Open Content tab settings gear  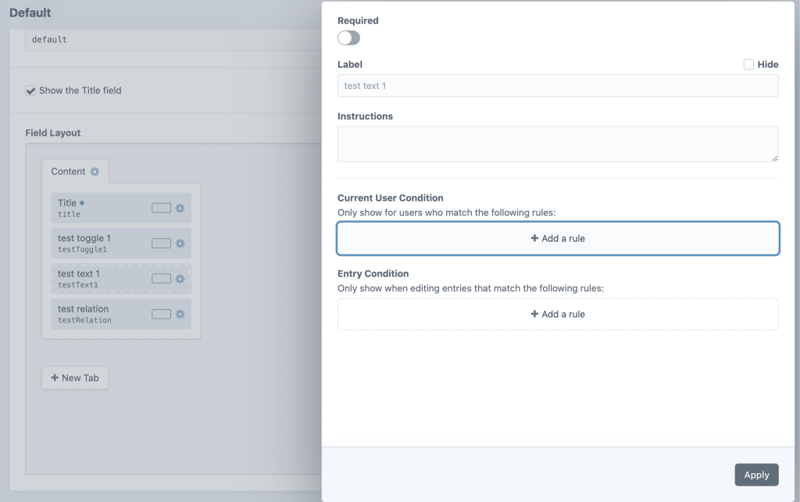pyautogui.click(x=95, y=172)
